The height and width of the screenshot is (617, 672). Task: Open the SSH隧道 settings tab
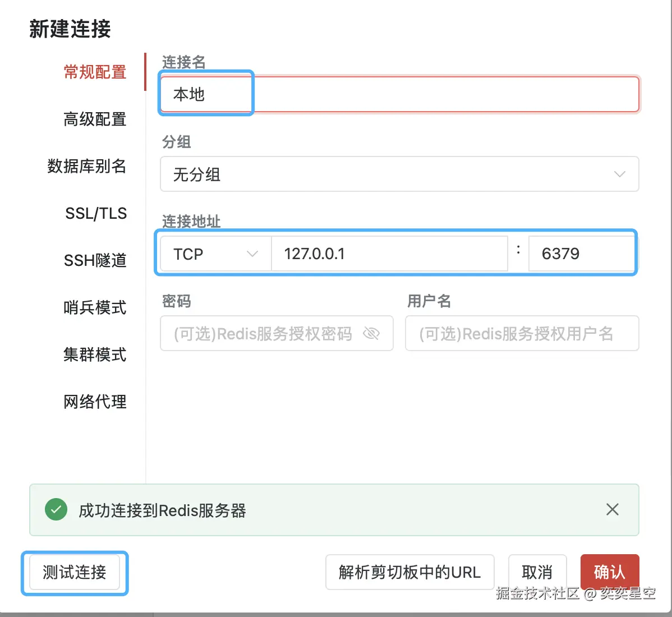95,261
